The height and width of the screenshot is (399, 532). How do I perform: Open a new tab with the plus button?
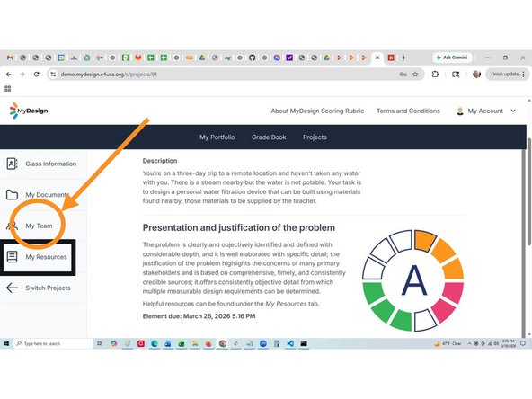click(403, 58)
